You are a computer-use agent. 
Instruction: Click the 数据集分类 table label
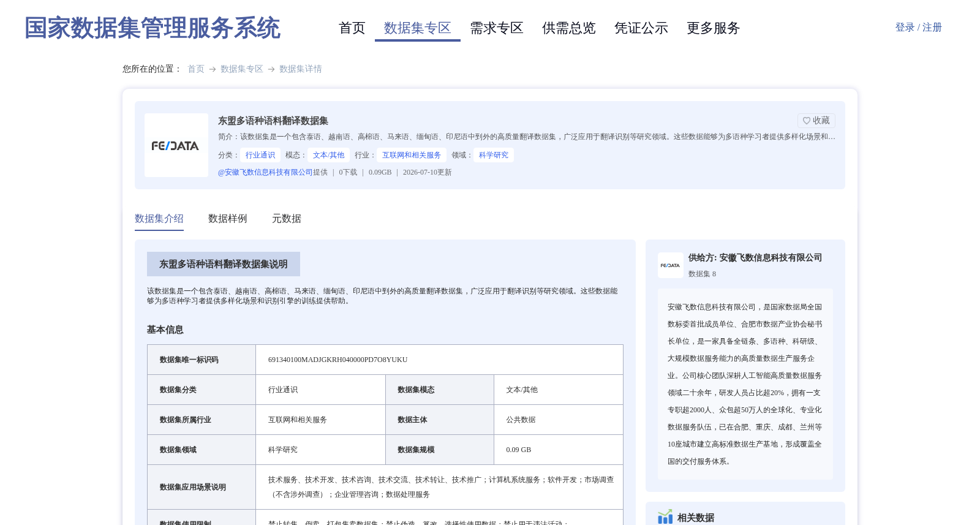178,390
